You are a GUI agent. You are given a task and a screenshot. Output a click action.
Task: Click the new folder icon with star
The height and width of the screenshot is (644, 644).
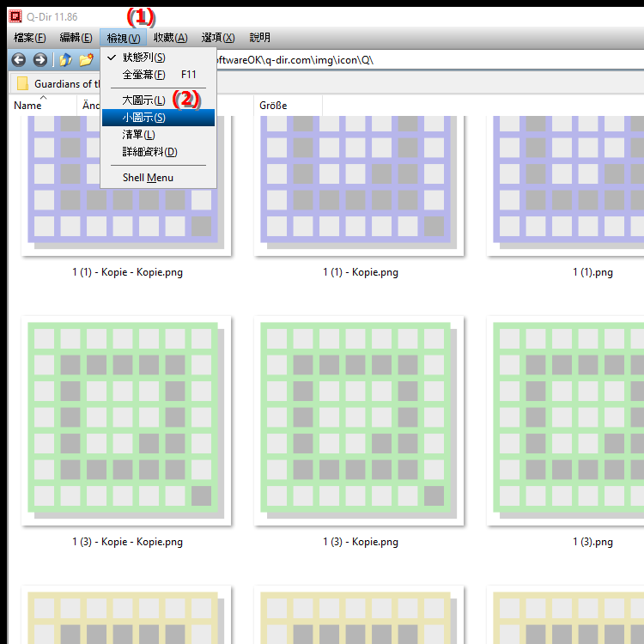tap(86, 60)
